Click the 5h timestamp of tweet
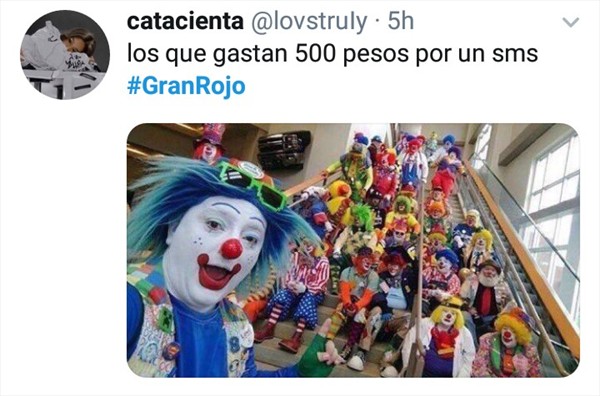Viewport: 600px width, 396px height. click(401, 21)
